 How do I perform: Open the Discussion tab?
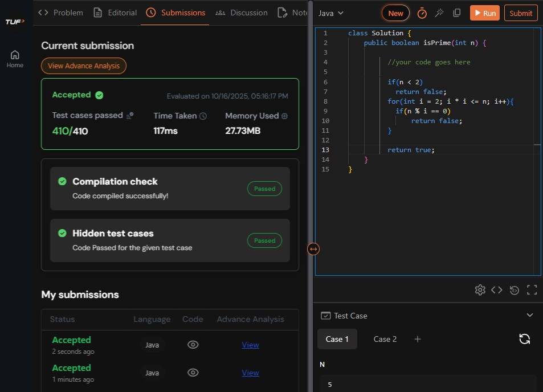tap(242, 13)
